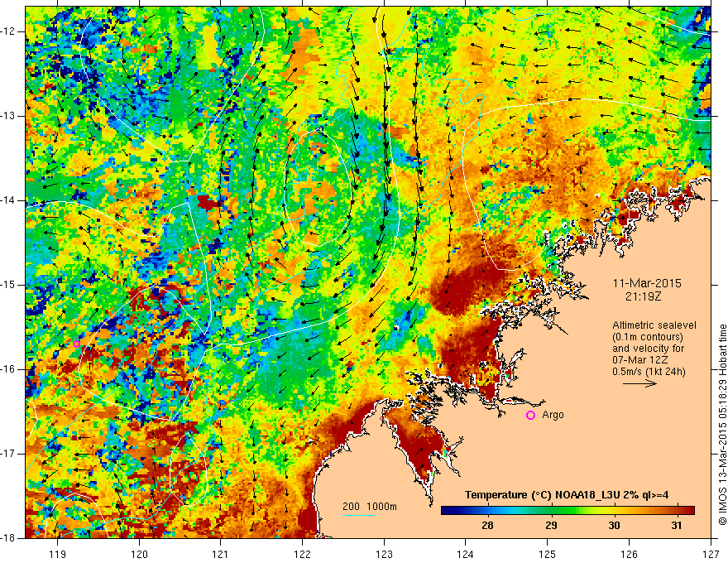Click the colorbar tick label "30"
The image size is (728, 563).
point(614,526)
